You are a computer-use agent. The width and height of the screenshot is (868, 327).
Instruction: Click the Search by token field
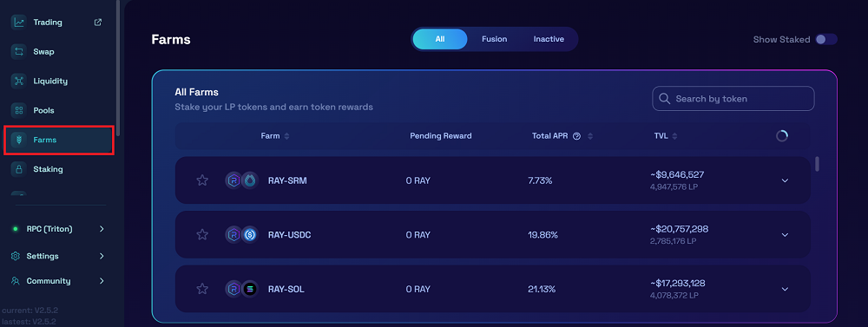point(733,99)
